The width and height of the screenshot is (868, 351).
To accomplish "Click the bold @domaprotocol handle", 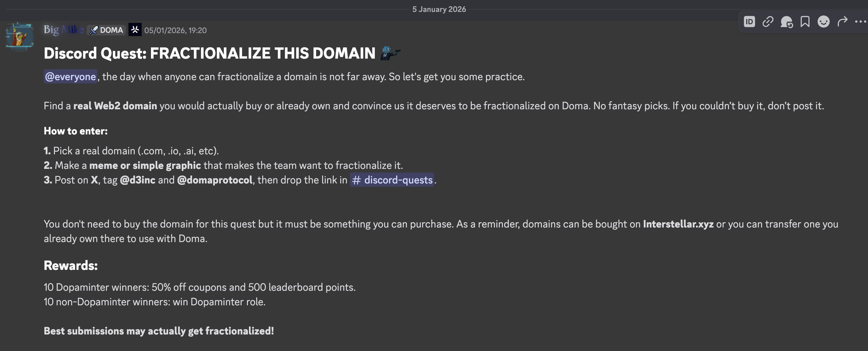I will point(214,180).
